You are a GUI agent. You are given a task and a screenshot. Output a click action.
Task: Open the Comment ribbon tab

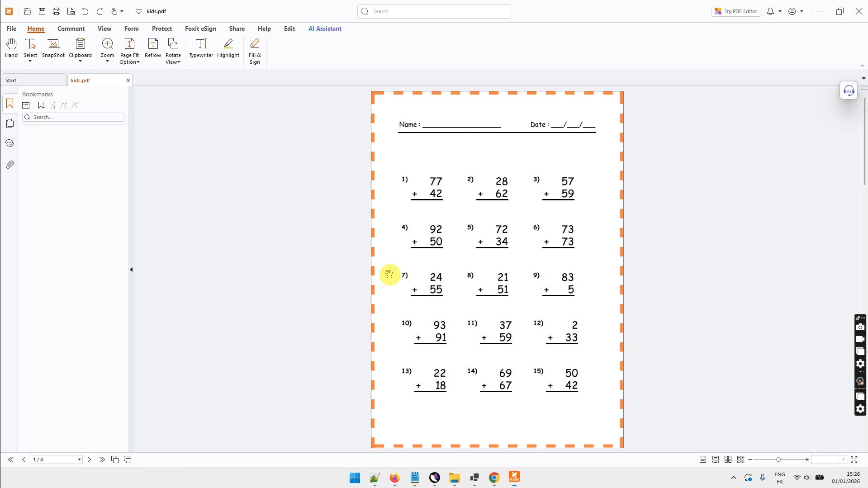[x=71, y=28]
